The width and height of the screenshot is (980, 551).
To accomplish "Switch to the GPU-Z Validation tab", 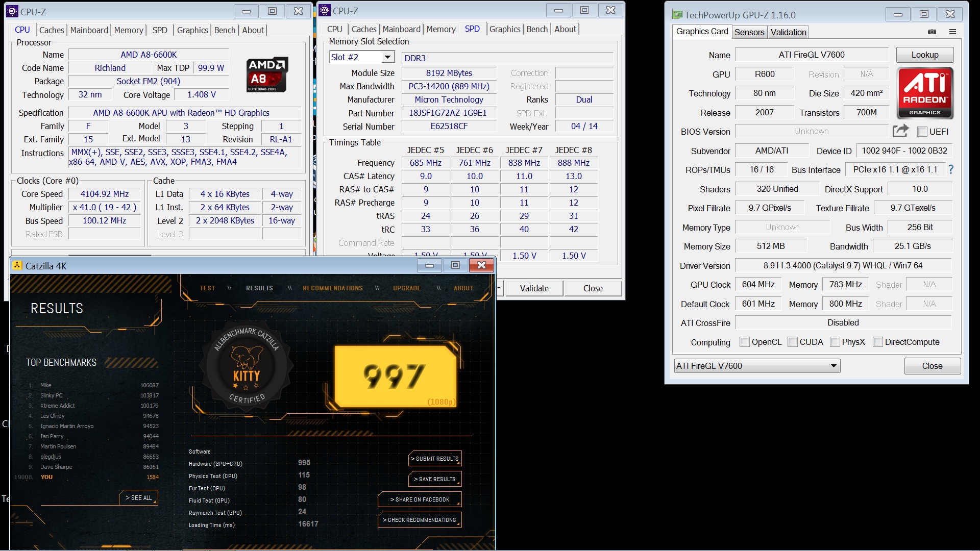I will pyautogui.click(x=788, y=32).
